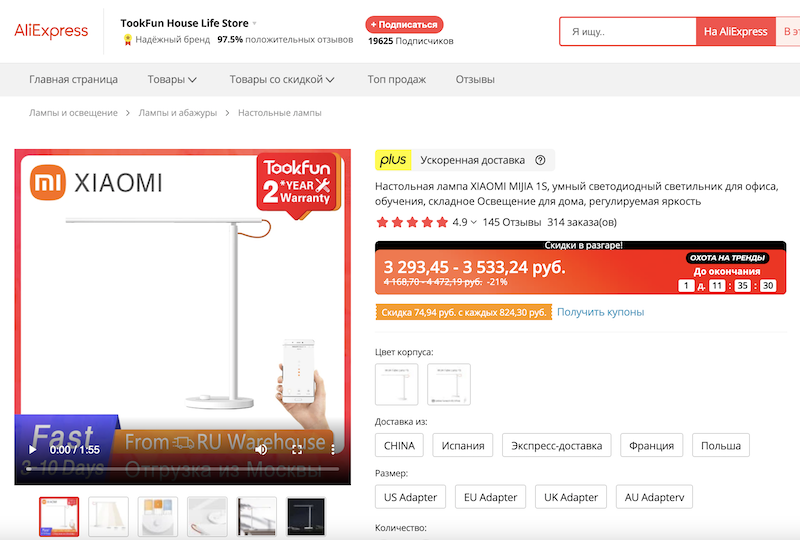Select the US Adapter size
Screen dimensions: 800x540
click(x=410, y=497)
